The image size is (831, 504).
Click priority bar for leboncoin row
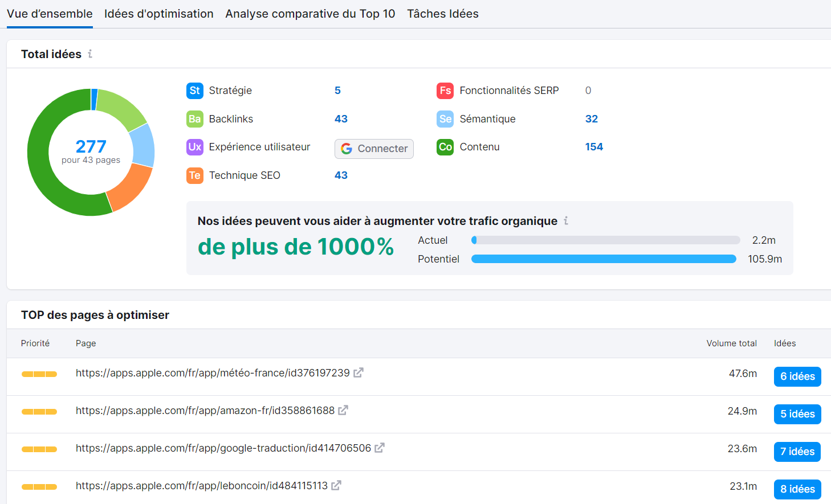point(39,487)
